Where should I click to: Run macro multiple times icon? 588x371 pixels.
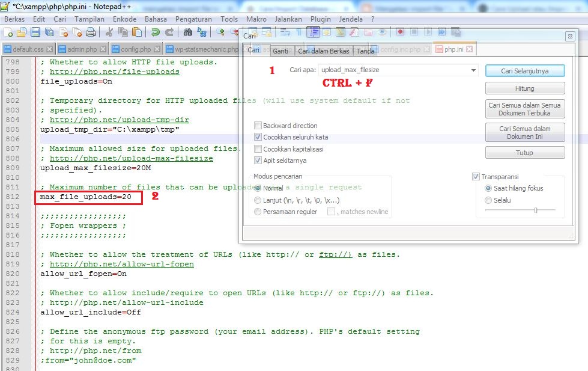441,32
